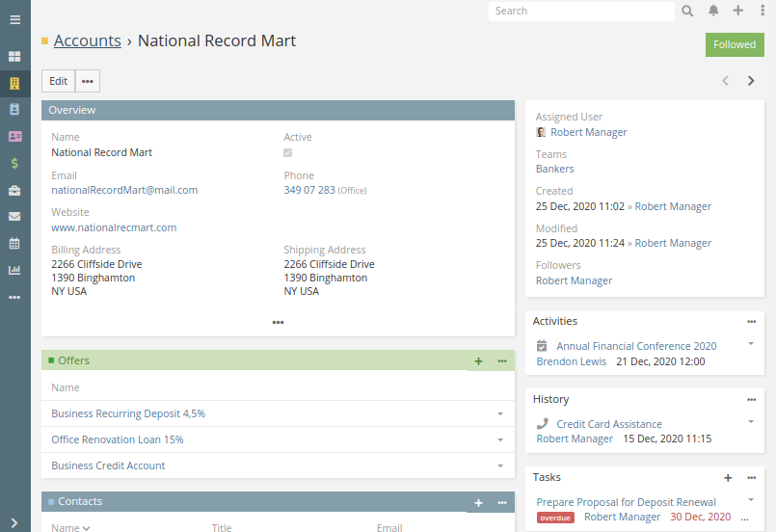
Task: Add a new contact with the plus icon
Action: pyautogui.click(x=478, y=503)
